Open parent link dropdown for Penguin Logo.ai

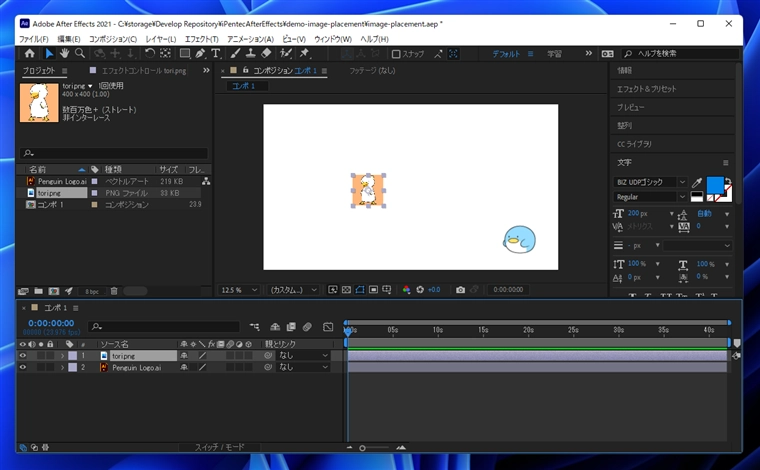click(x=303, y=367)
